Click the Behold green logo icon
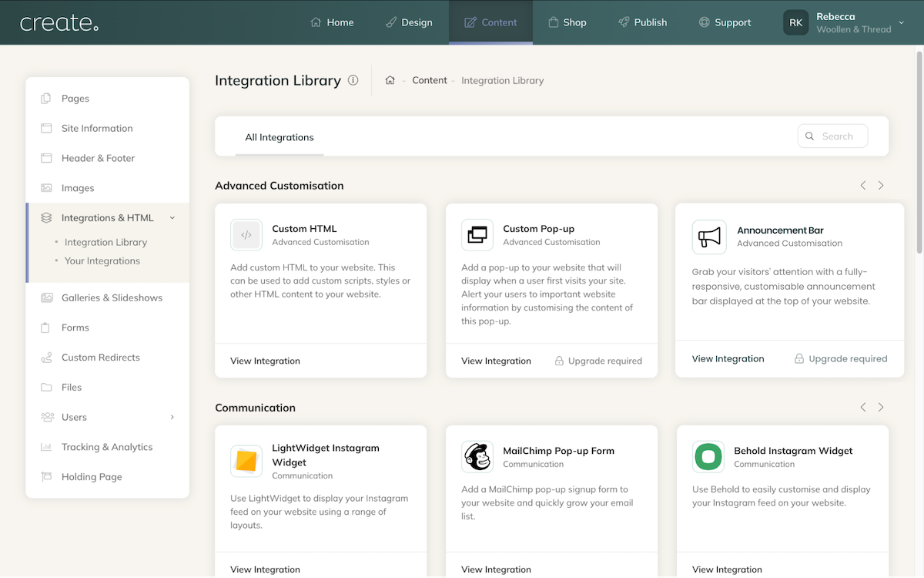The height and width of the screenshot is (578, 924). 708,457
